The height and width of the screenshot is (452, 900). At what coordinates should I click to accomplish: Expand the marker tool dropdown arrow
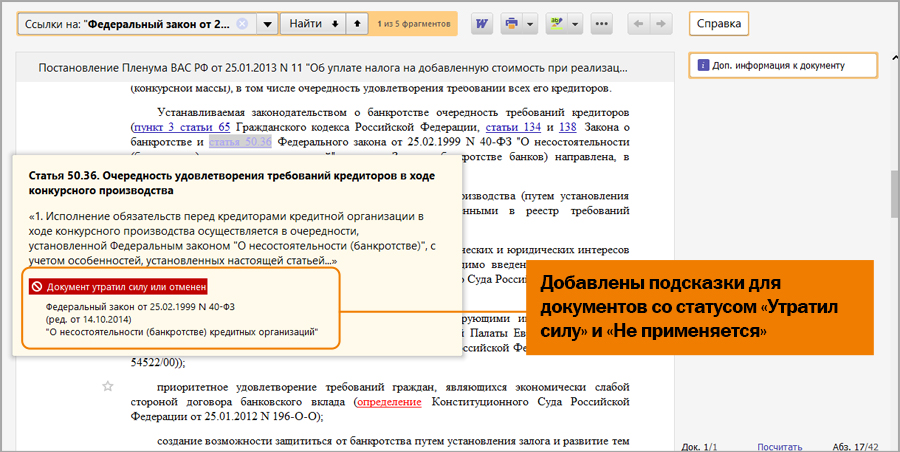(x=574, y=23)
